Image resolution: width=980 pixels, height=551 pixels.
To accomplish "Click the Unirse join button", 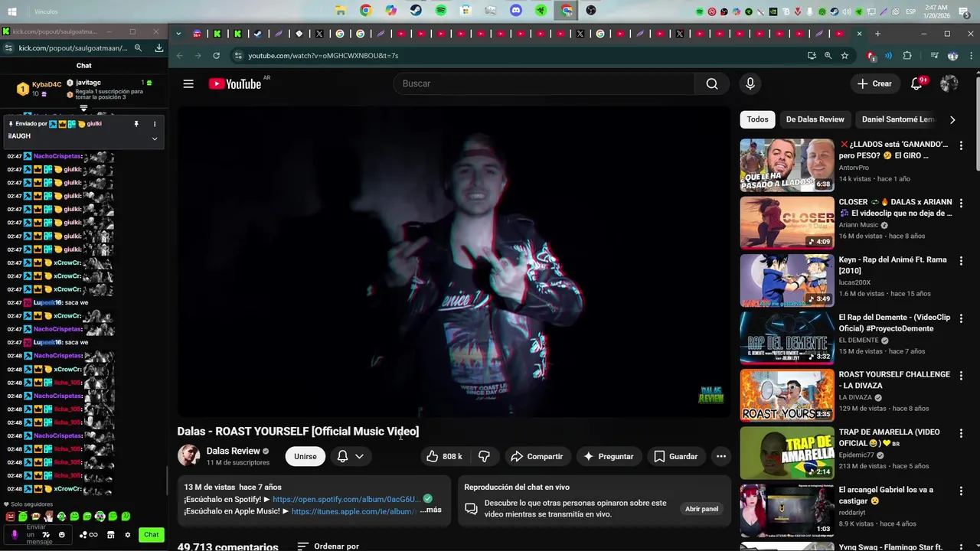I will [x=305, y=456].
